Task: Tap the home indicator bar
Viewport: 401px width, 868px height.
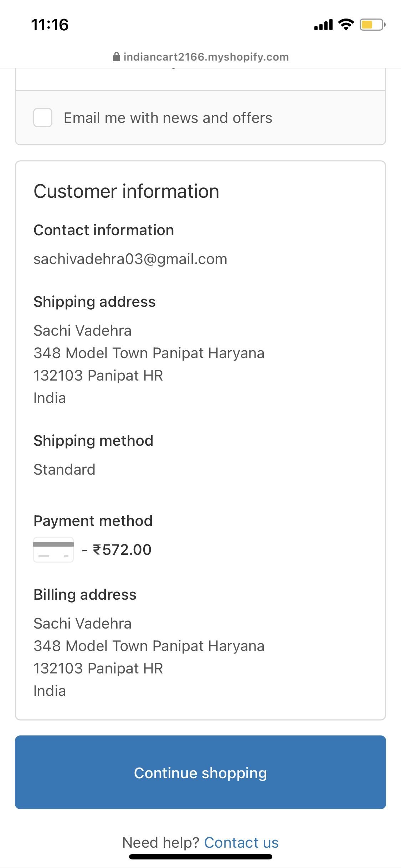Action: pyautogui.click(x=201, y=857)
